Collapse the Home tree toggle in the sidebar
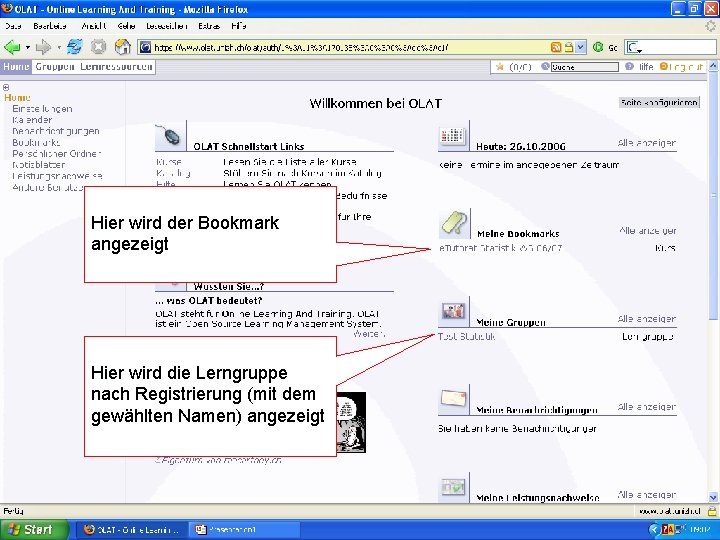The image size is (720, 540). (6, 87)
